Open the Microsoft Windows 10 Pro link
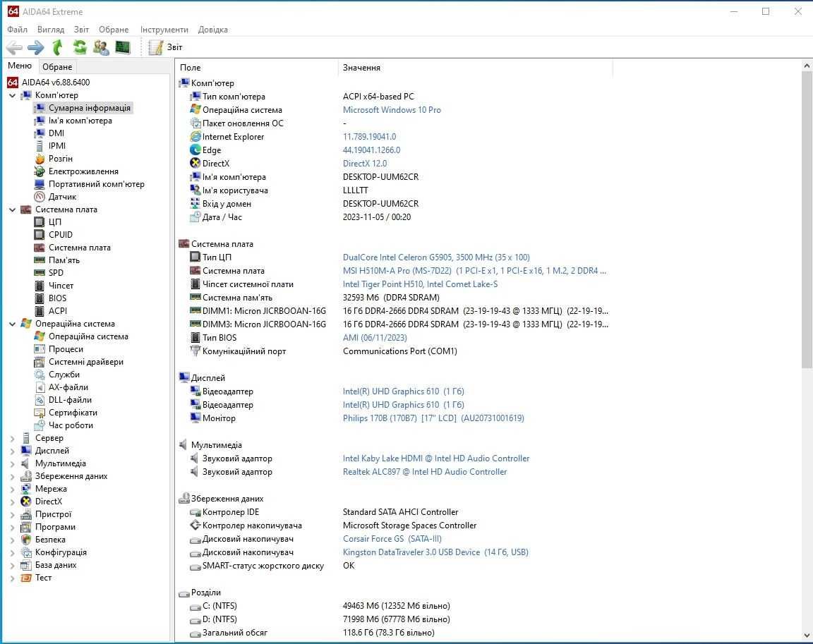 [x=392, y=110]
